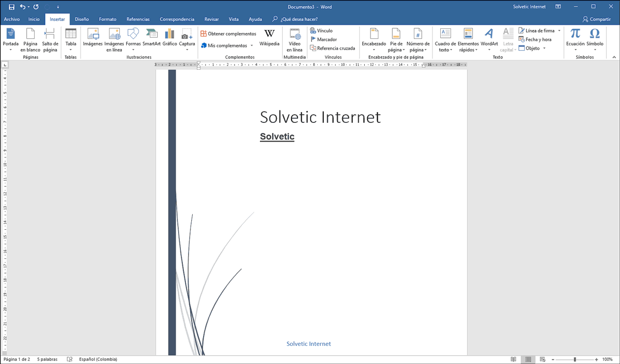This screenshot has height=364, width=620.
Task: Open Elementos rápidos menu
Action: [x=468, y=40]
